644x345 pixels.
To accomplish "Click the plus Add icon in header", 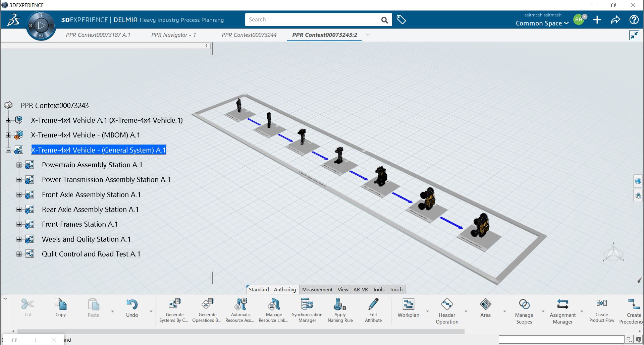I will pos(597,20).
